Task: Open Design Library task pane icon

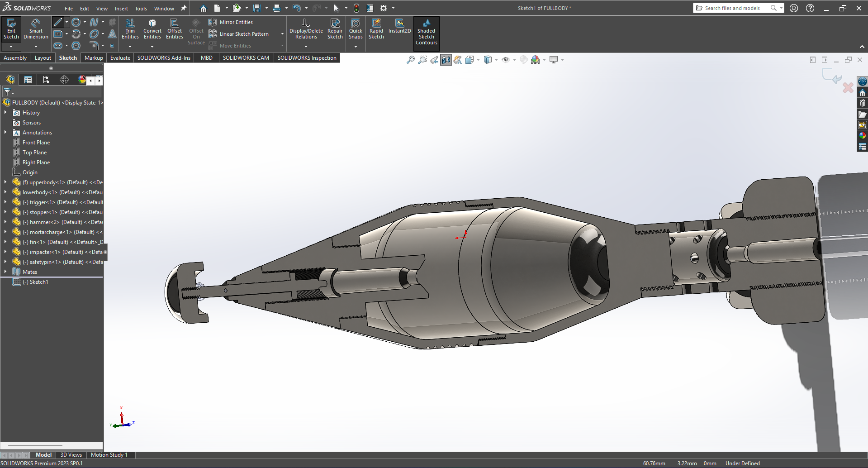Action: pos(863,103)
